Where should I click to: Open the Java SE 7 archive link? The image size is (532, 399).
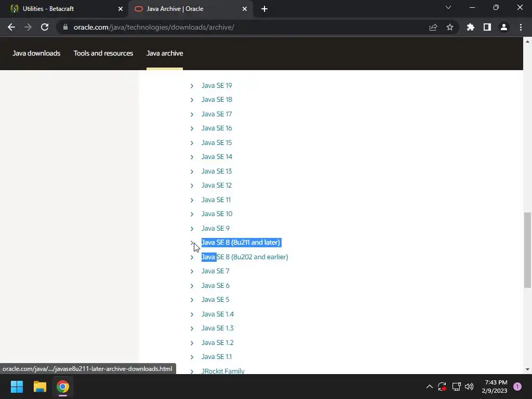coord(216,271)
